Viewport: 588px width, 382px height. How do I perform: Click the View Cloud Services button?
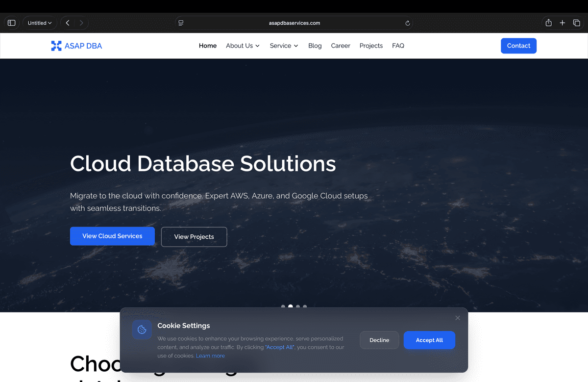pos(112,236)
